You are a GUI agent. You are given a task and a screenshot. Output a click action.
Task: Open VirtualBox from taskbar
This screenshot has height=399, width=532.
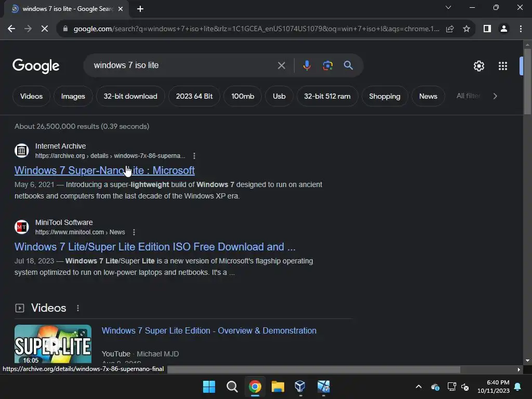coord(300,387)
